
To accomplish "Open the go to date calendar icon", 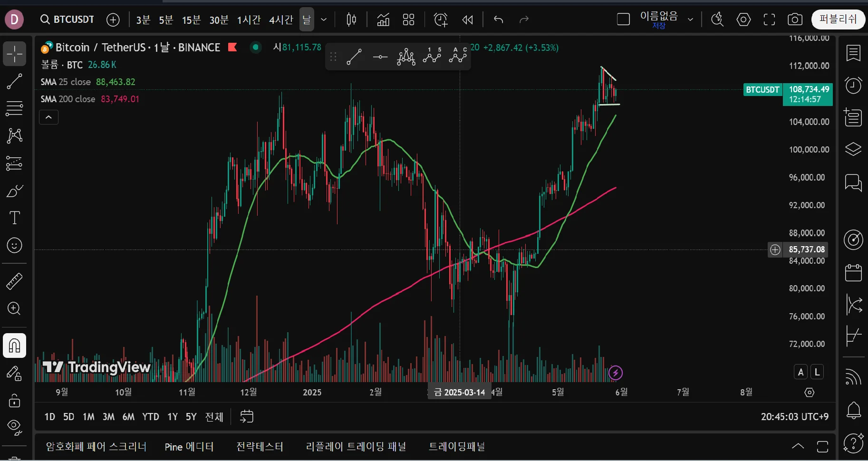I will click(x=247, y=417).
